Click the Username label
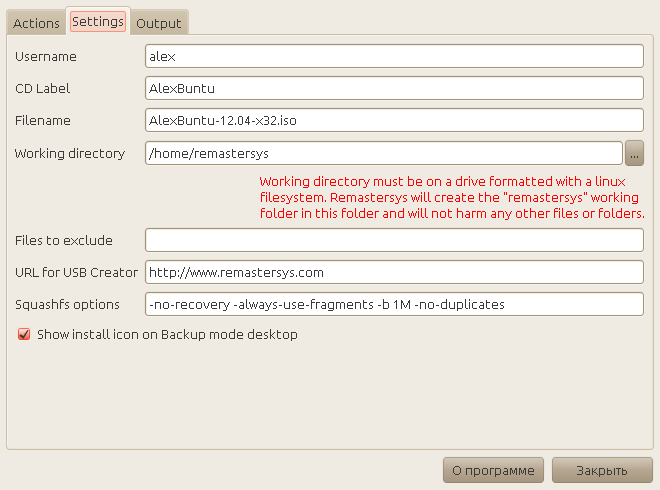Screen dimensions: 660x490 click(x=45, y=57)
